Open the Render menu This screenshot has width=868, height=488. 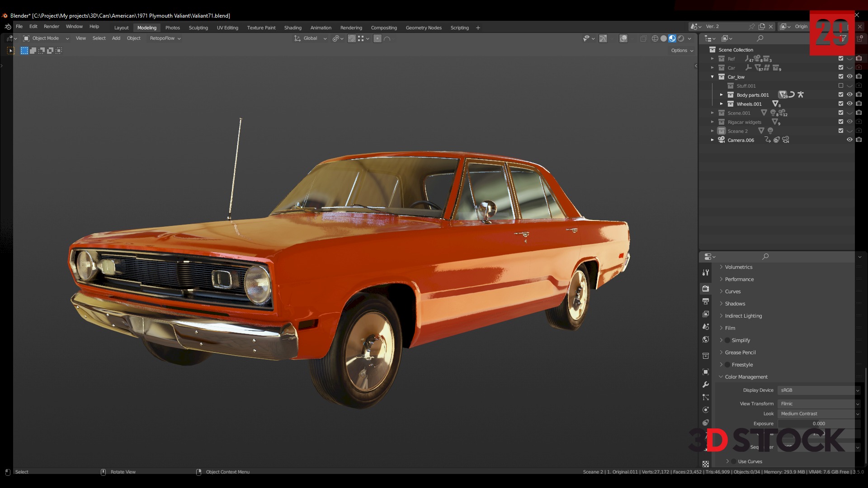(x=52, y=26)
